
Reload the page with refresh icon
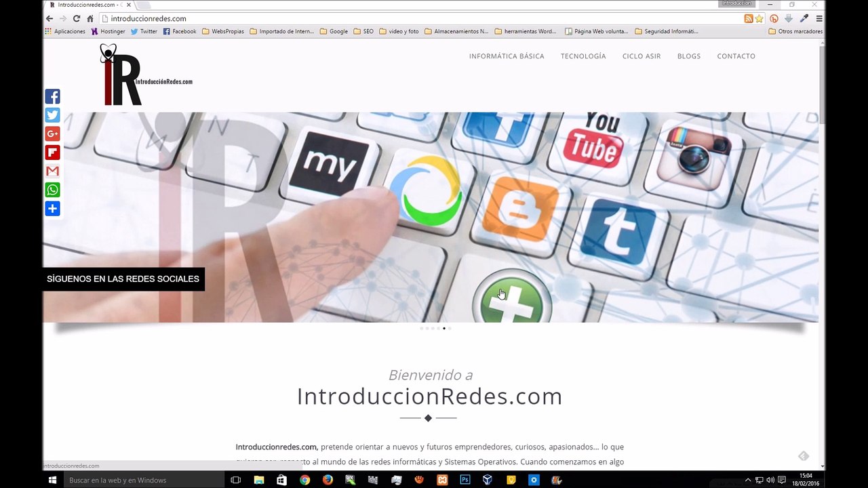(x=76, y=18)
